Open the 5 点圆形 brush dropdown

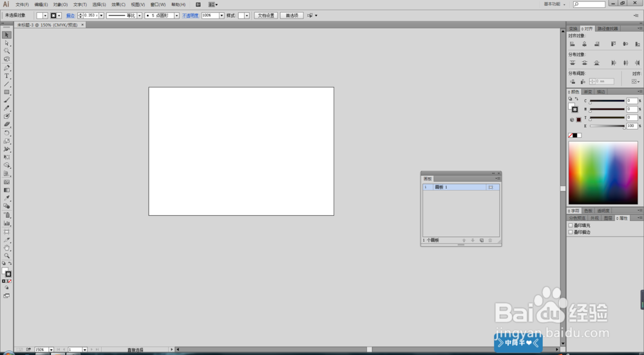176,15
